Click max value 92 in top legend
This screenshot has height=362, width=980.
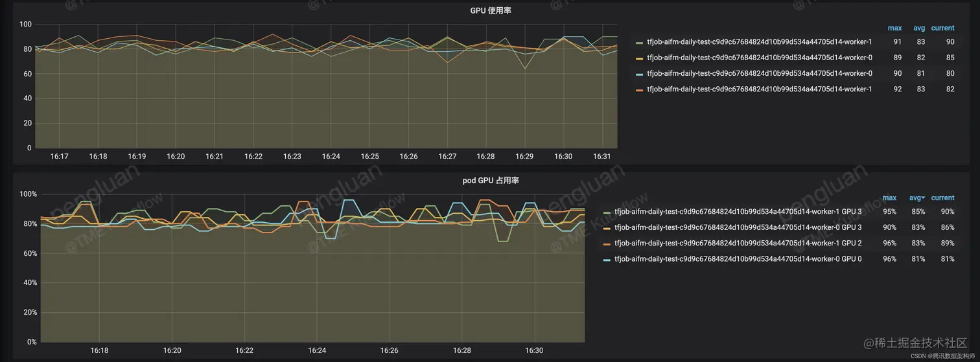click(897, 89)
